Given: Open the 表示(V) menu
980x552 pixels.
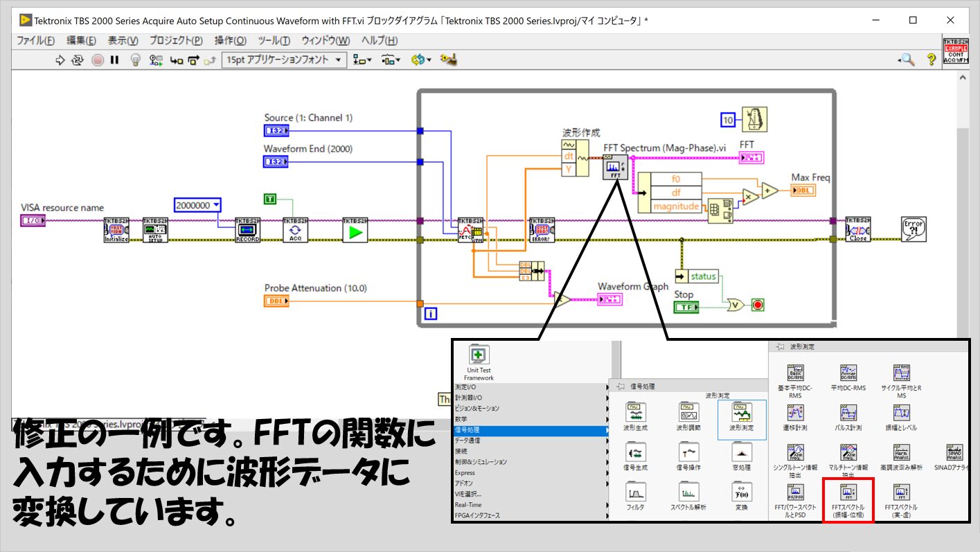Looking at the screenshot, I should click(x=123, y=41).
